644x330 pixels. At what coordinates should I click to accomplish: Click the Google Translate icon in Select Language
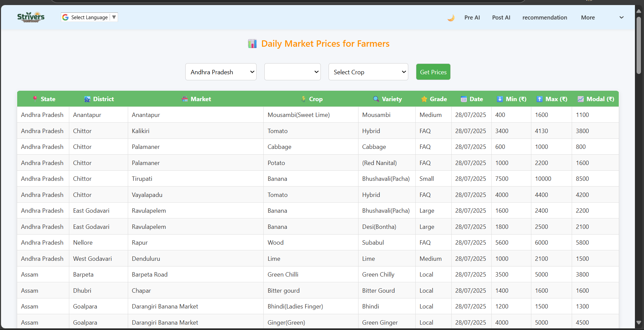[65, 17]
